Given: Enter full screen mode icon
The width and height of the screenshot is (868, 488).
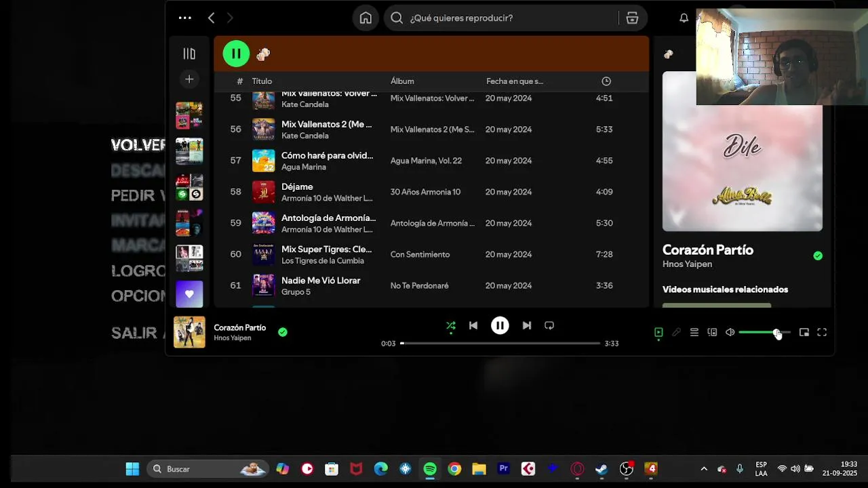Looking at the screenshot, I should [x=822, y=333].
